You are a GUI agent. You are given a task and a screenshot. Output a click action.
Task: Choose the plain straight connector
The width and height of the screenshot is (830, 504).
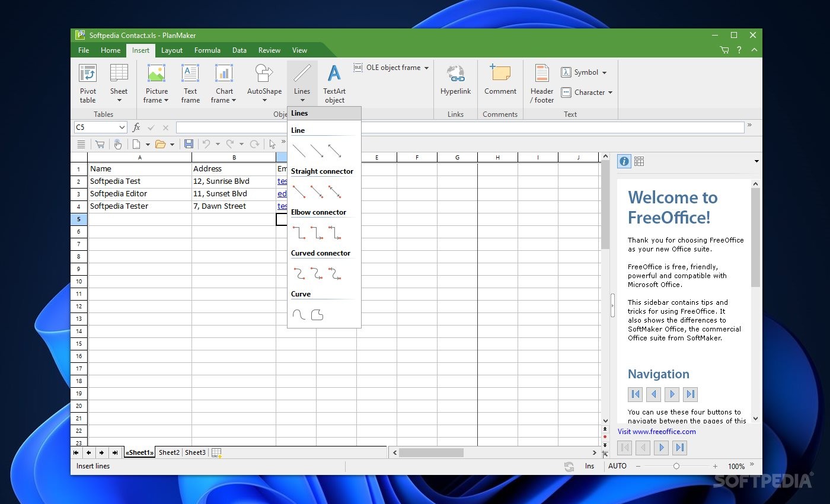[x=299, y=192]
